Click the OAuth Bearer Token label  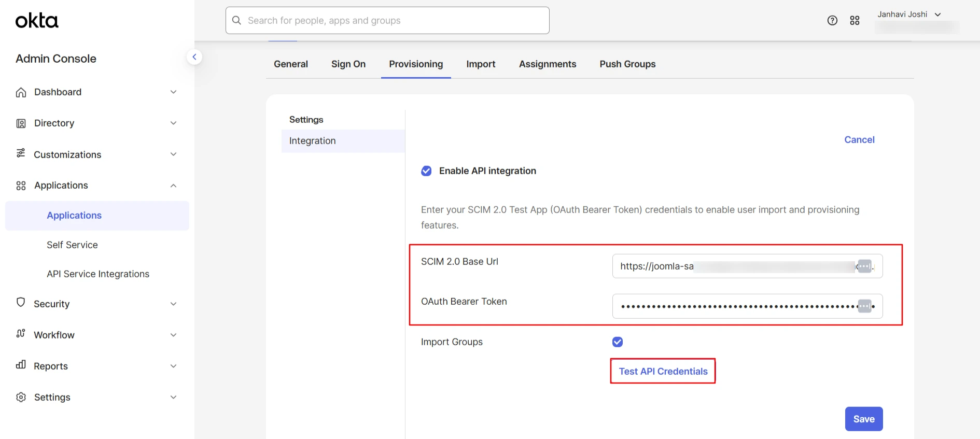pos(464,302)
